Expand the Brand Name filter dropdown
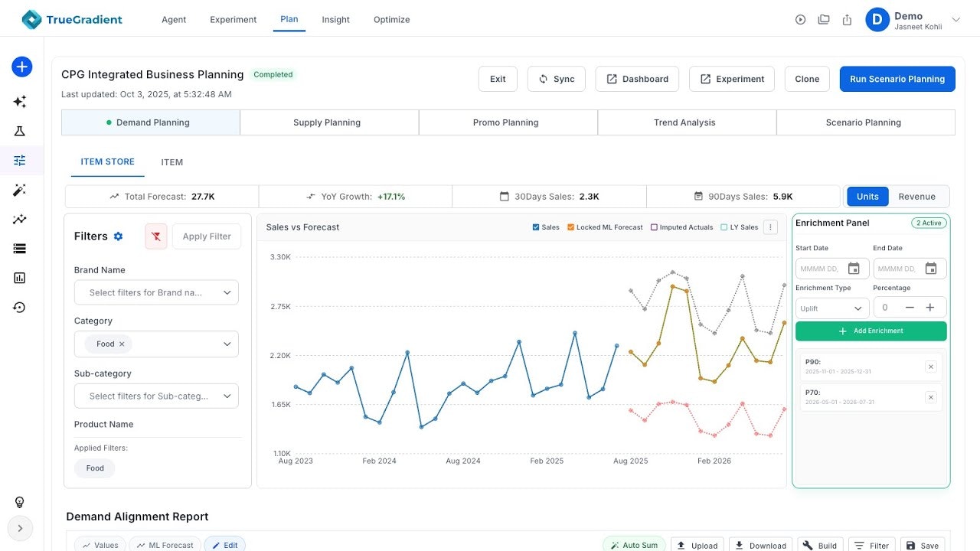 click(156, 292)
